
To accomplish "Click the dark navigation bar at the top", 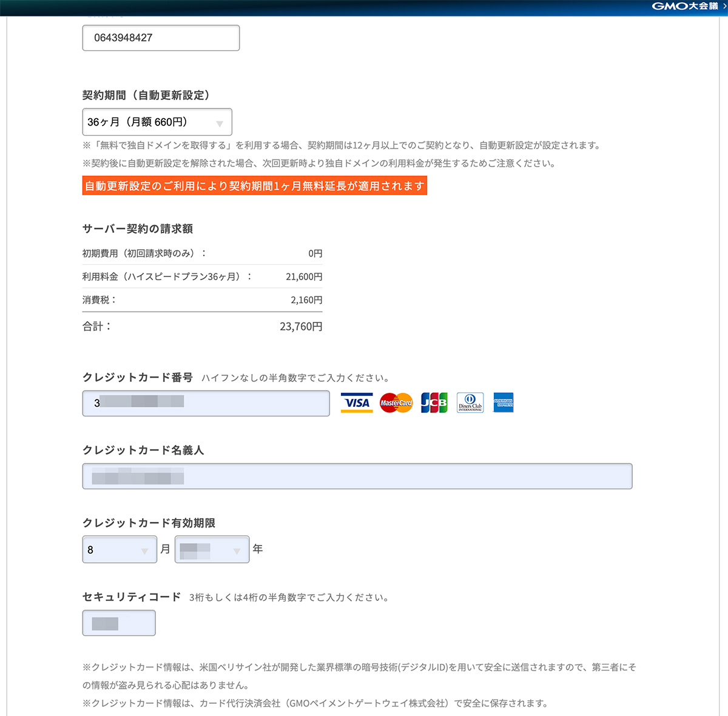I will 364,6.
